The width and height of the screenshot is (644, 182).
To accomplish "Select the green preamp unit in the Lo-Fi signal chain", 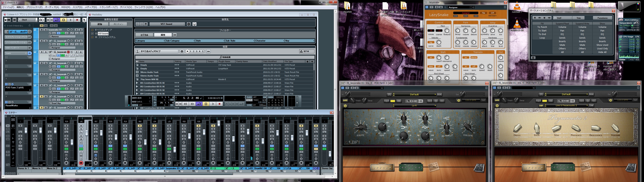I will pos(411,167).
